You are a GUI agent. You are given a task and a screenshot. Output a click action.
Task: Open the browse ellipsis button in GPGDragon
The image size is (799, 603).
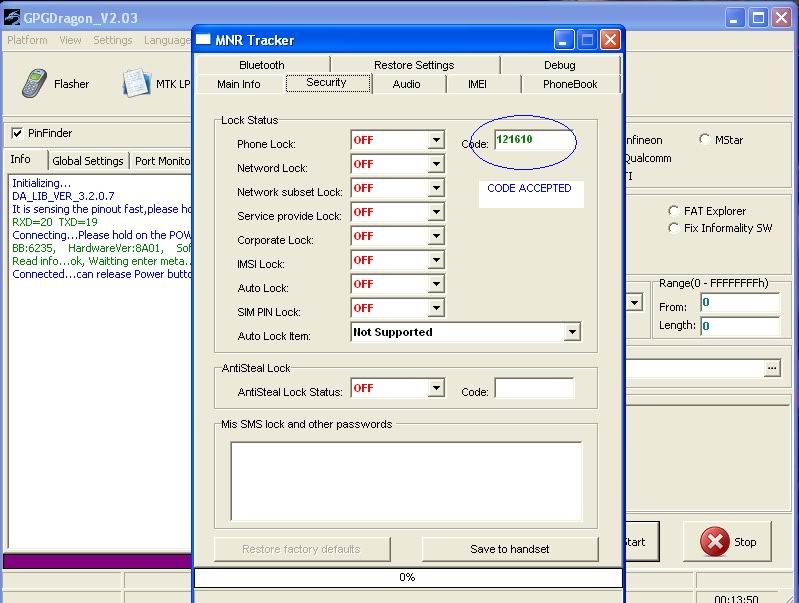(772, 368)
